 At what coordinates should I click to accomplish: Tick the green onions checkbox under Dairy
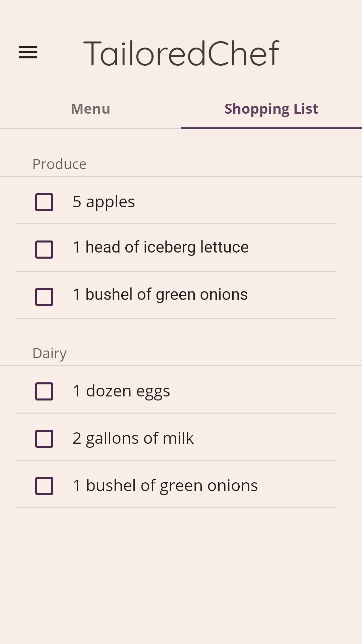44,486
